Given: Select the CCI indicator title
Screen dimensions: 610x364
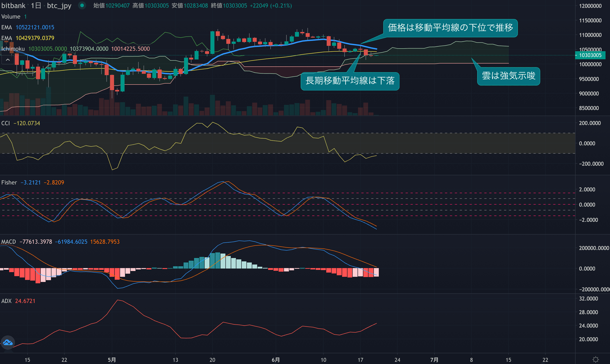Looking at the screenshot, I should (x=5, y=123).
